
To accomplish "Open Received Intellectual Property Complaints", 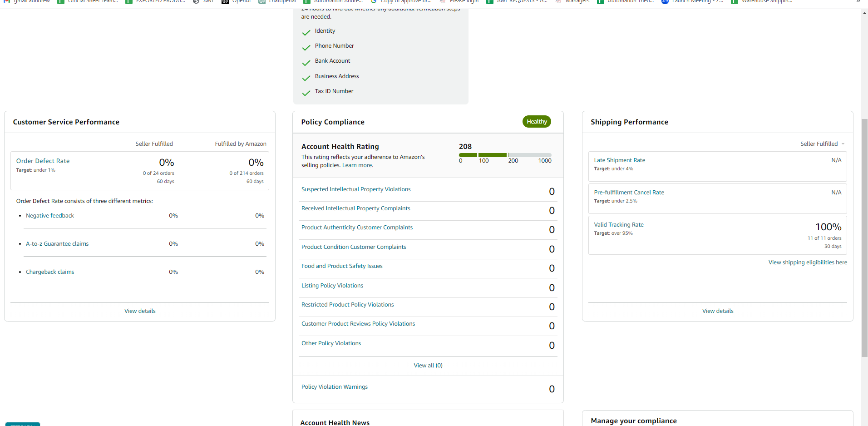I will click(356, 208).
